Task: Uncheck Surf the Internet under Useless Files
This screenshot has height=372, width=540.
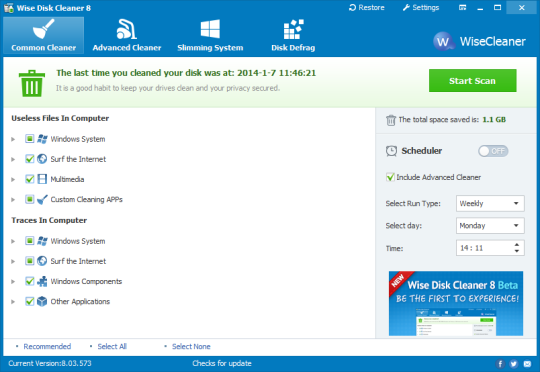Action: coord(30,159)
